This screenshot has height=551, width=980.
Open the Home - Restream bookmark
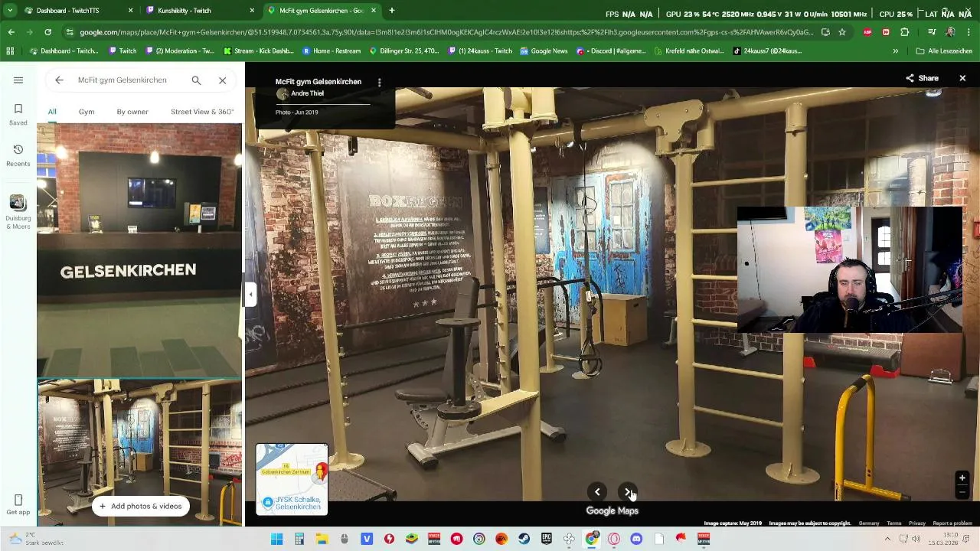click(332, 51)
